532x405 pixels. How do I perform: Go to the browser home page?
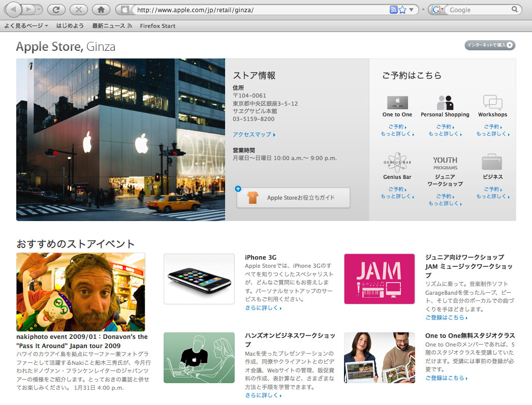coord(101,10)
